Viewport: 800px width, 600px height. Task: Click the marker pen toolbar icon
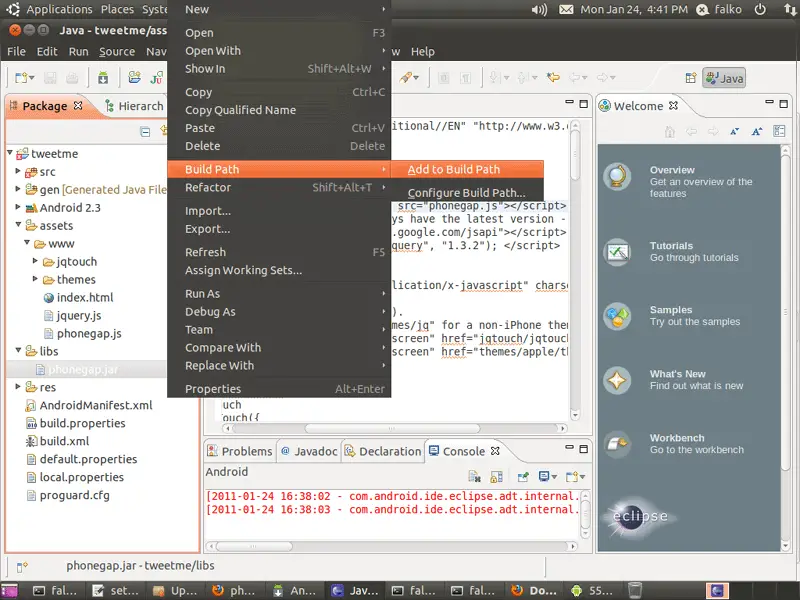(x=406, y=78)
